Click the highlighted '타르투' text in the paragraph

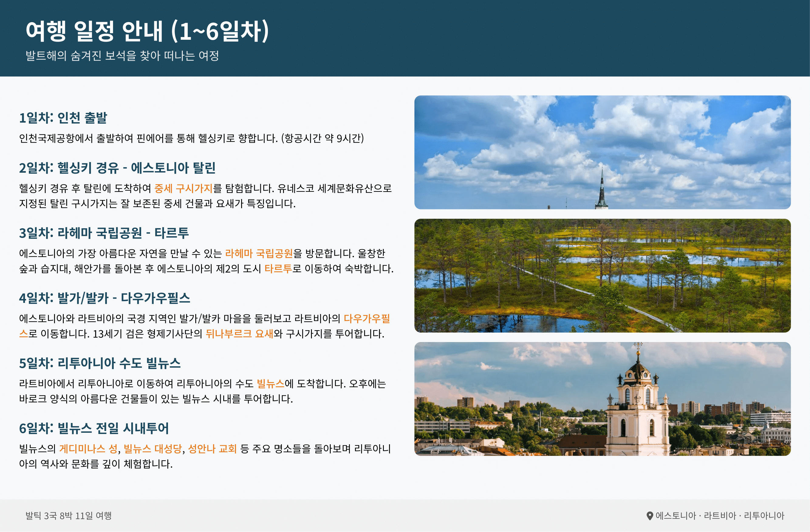click(x=278, y=269)
